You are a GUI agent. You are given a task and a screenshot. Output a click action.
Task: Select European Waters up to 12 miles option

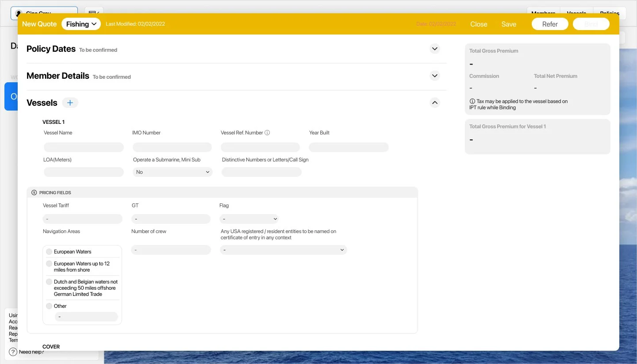click(49, 264)
